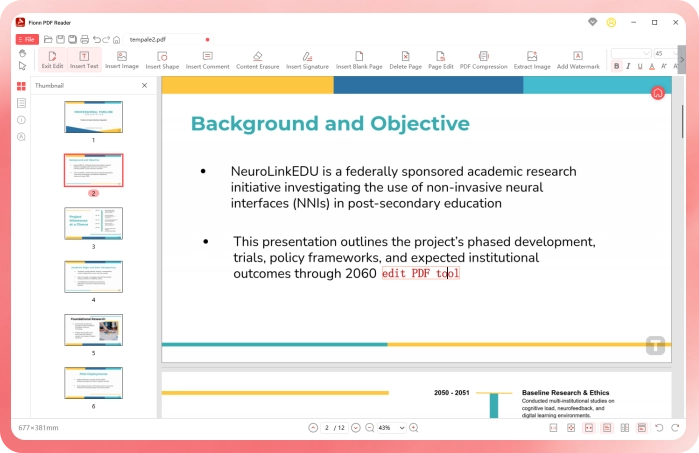Increase font size with the A+ button
Viewport: 699px width, 453px height.
[664, 66]
